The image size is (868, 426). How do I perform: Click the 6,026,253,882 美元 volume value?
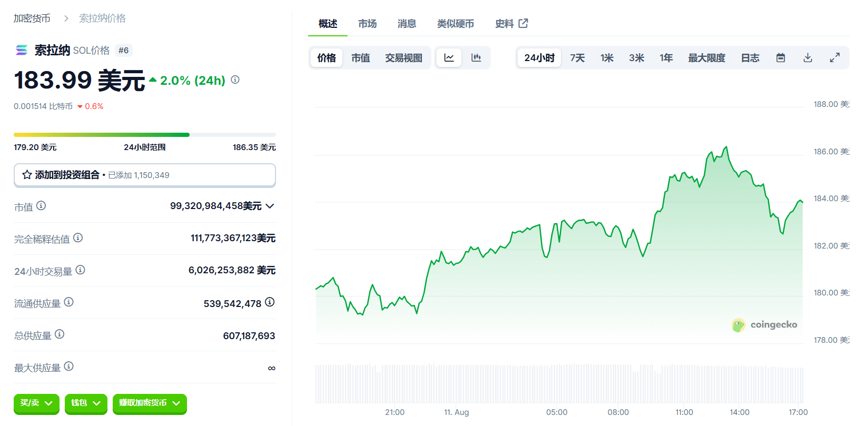point(232,270)
